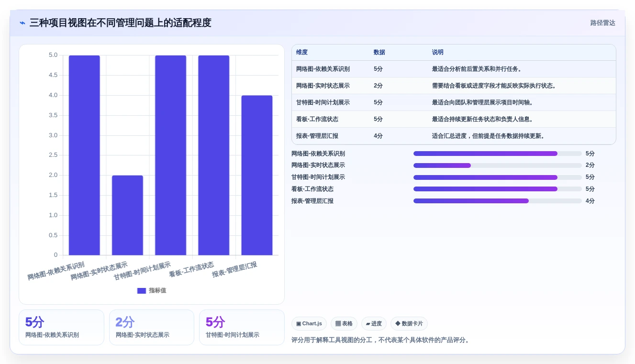Click the lightning icon beside the title

click(x=22, y=23)
